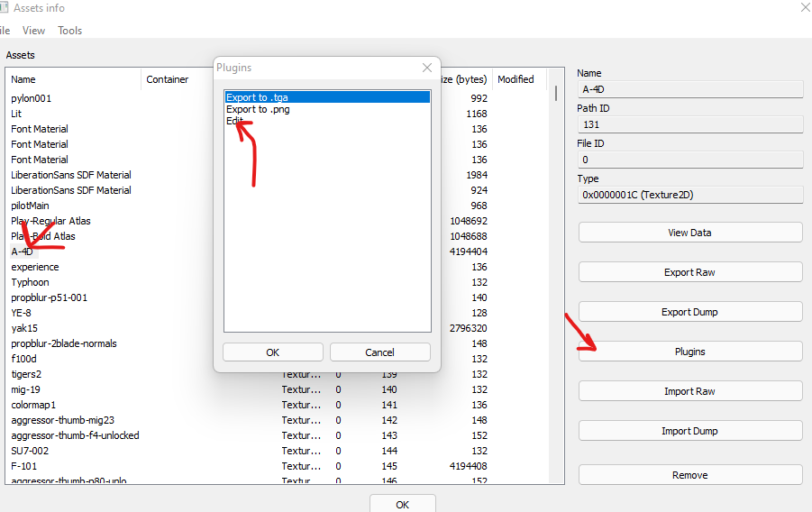Click size value 4194408 in F-101 row
Image resolution: width=812 pixels, height=512 pixels.
point(469,466)
